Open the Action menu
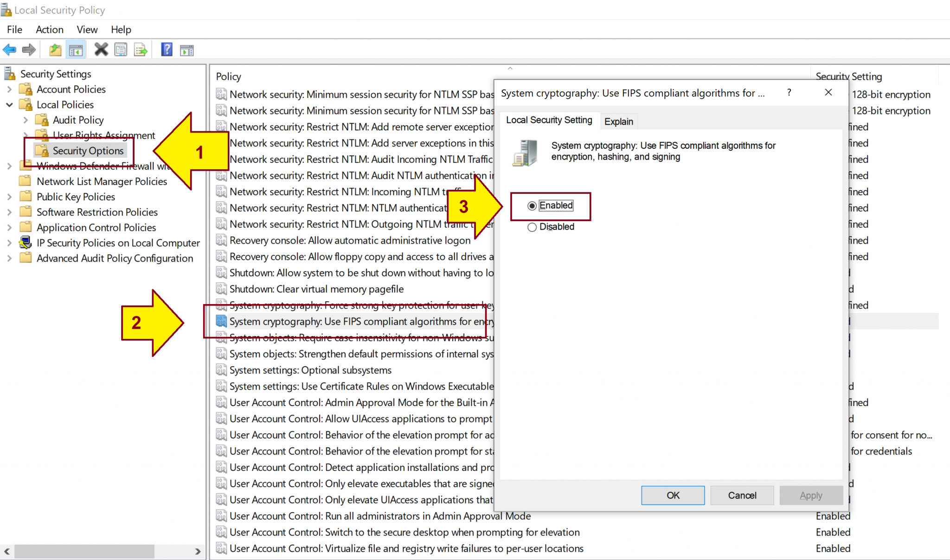950x560 pixels. coord(50,29)
